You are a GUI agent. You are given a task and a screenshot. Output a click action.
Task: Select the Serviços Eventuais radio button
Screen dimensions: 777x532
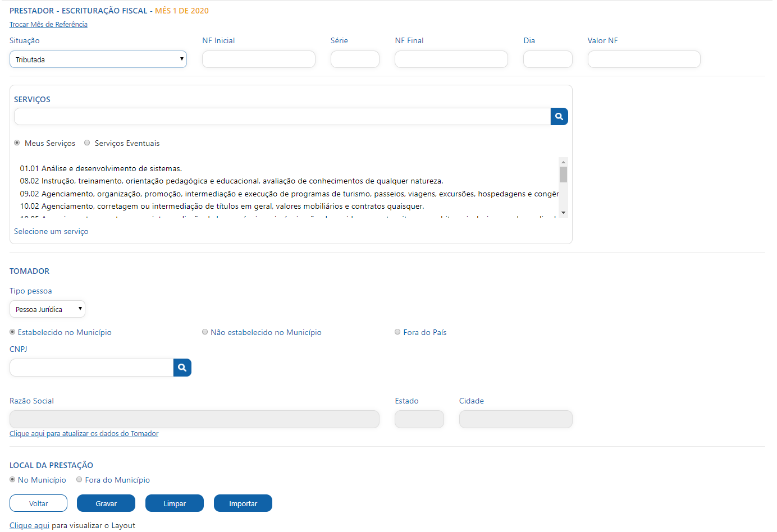click(87, 143)
